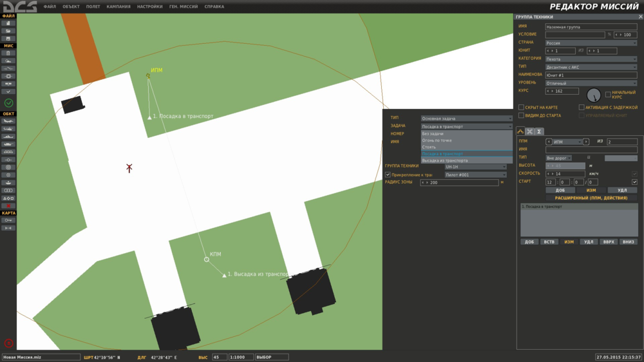The image size is (644, 362).
Task: Click the ВВРХ move up button
Action: pyautogui.click(x=609, y=242)
